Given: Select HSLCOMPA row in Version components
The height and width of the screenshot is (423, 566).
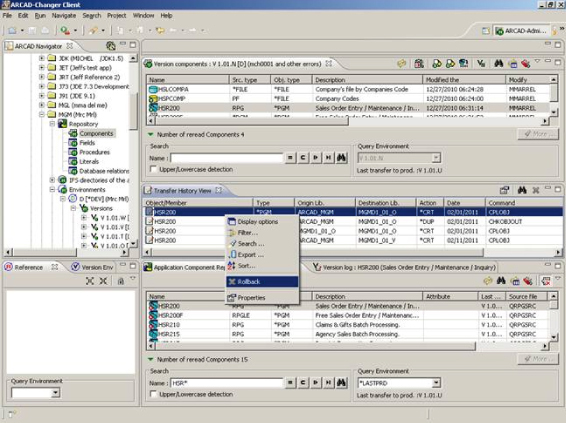Looking at the screenshot, I should 348,89.
